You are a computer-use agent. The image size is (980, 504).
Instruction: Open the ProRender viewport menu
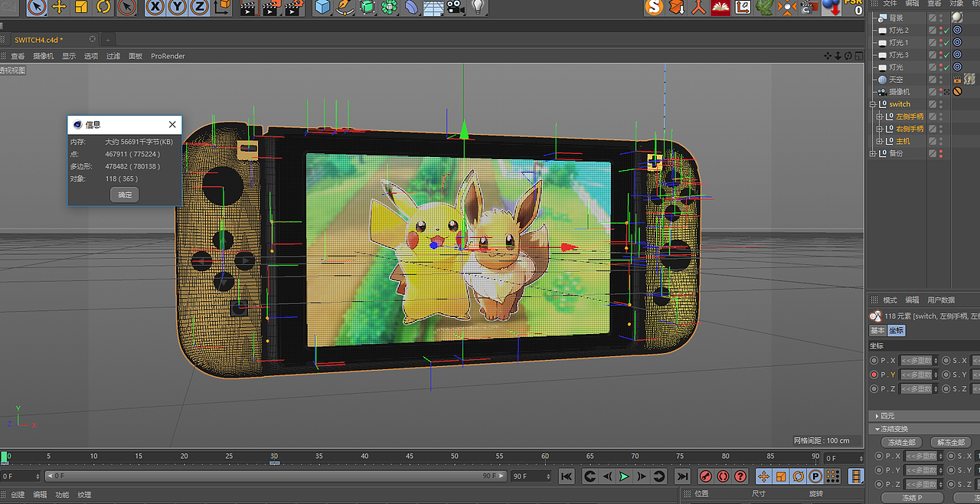click(168, 56)
